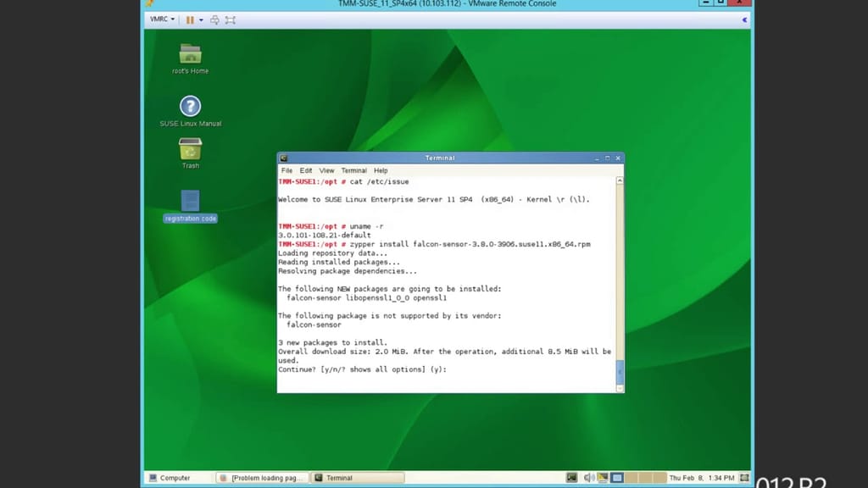Open the Terminal window's File menu
The height and width of the screenshot is (488, 868).
tap(287, 170)
